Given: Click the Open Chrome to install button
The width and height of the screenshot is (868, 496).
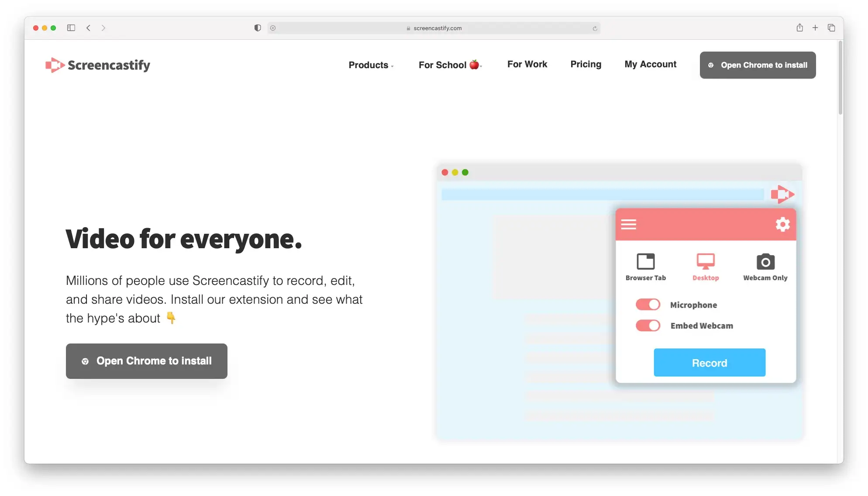Looking at the screenshot, I should (147, 361).
